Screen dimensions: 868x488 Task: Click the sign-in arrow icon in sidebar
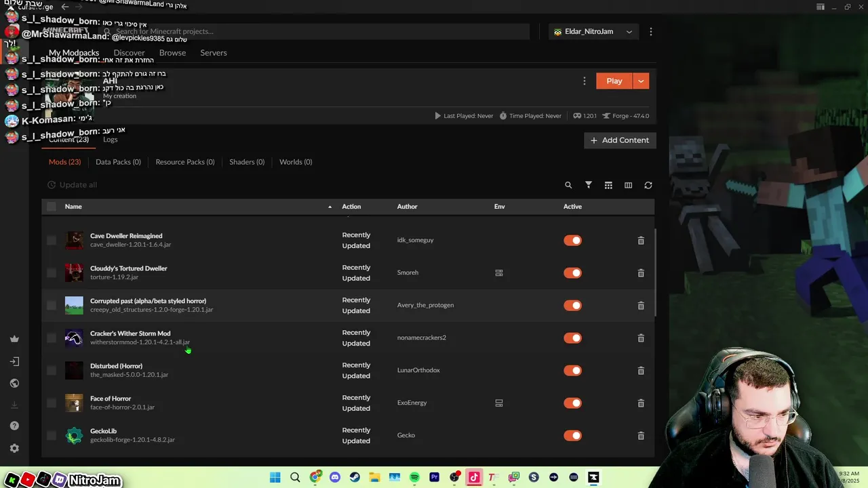[14, 361]
